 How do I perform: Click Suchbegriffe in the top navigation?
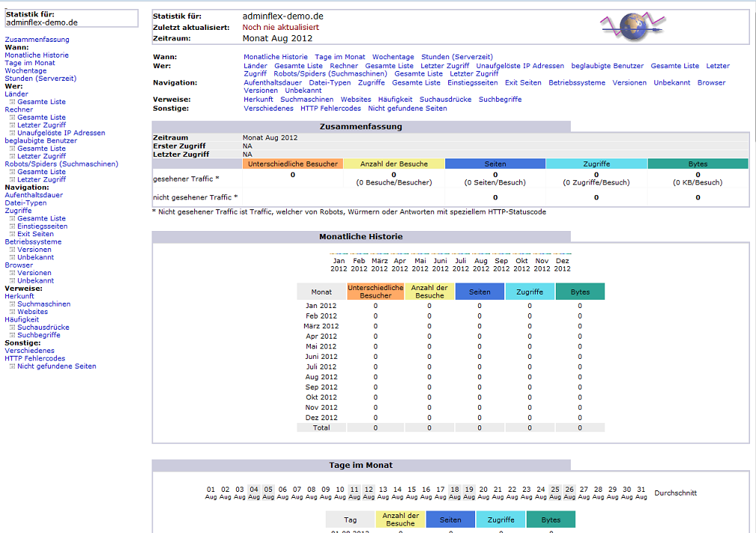point(500,99)
